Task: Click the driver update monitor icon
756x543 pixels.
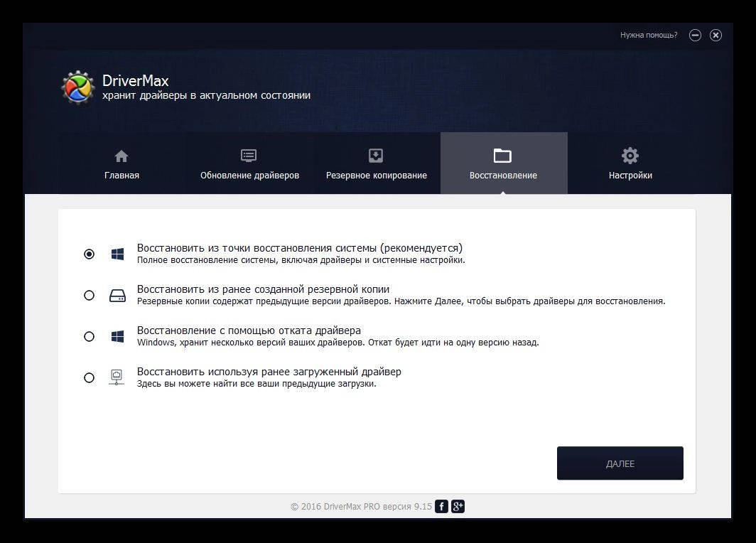Action: pyautogui.click(x=249, y=156)
